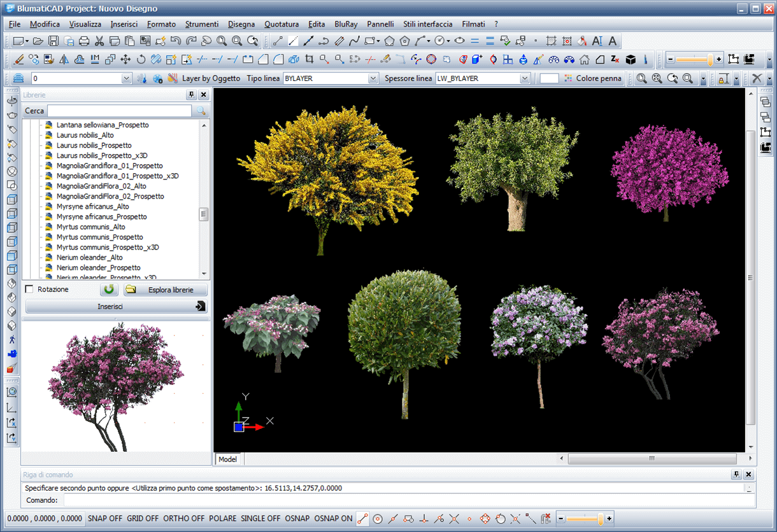This screenshot has width=777, height=532.
Task: Toggle SINGLE OFF in status bar
Action: coord(260,519)
